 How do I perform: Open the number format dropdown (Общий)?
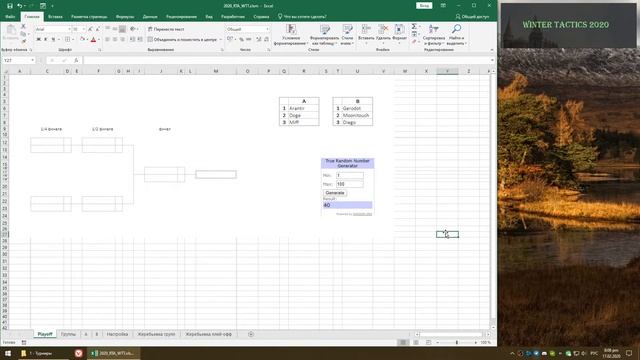point(267,29)
